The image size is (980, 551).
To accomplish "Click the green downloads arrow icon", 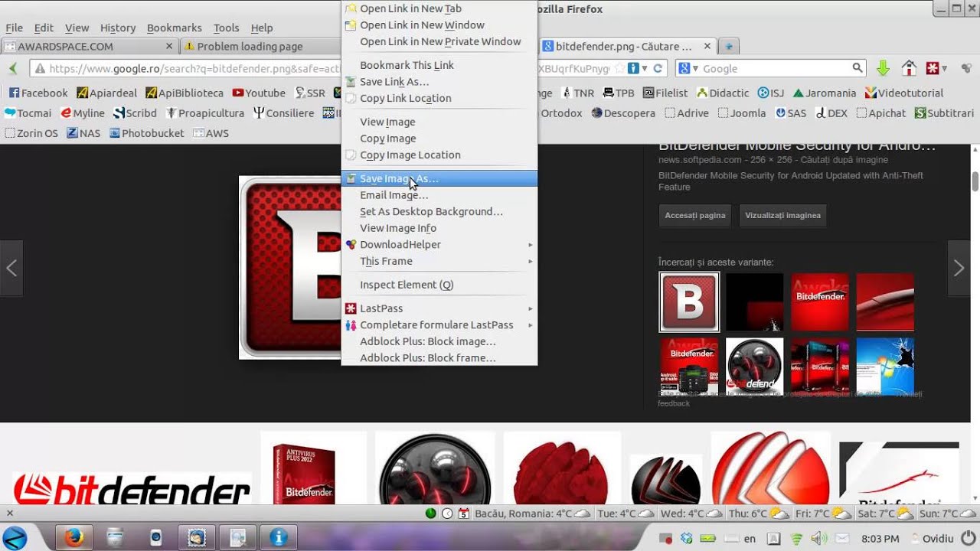I will coord(883,68).
